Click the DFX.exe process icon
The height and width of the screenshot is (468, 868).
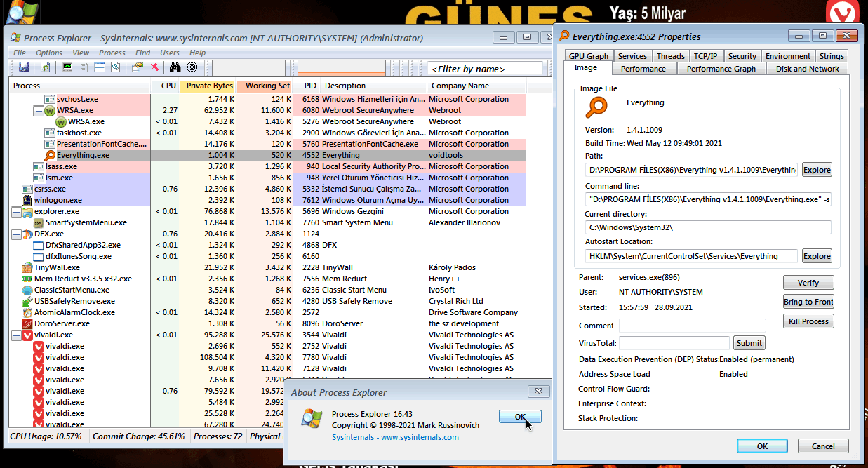tap(27, 234)
